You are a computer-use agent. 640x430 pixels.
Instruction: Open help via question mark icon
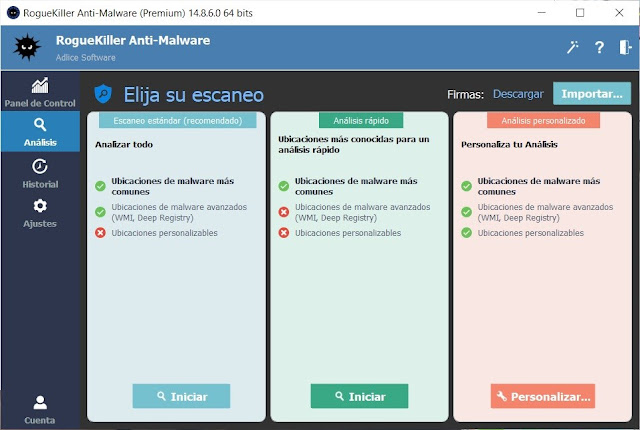point(599,47)
